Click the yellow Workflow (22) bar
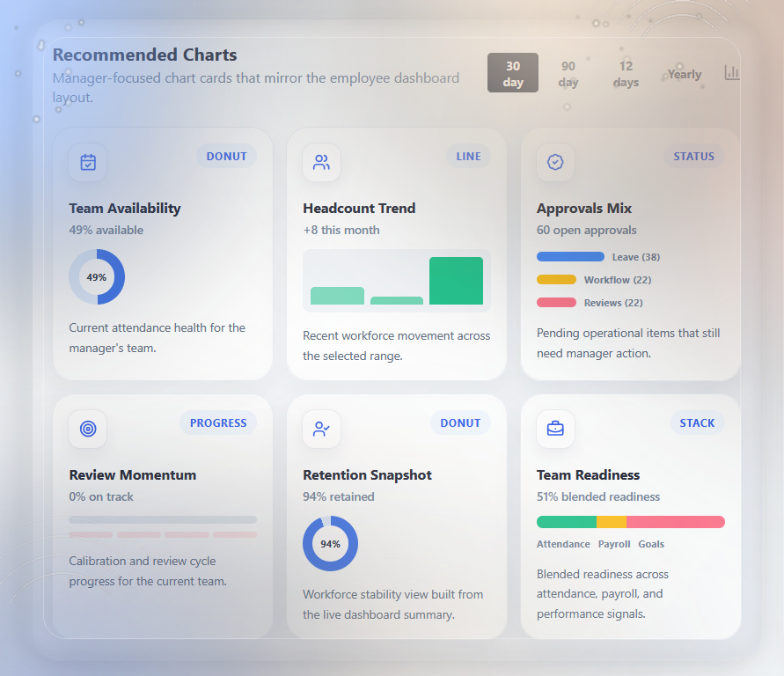 point(556,280)
